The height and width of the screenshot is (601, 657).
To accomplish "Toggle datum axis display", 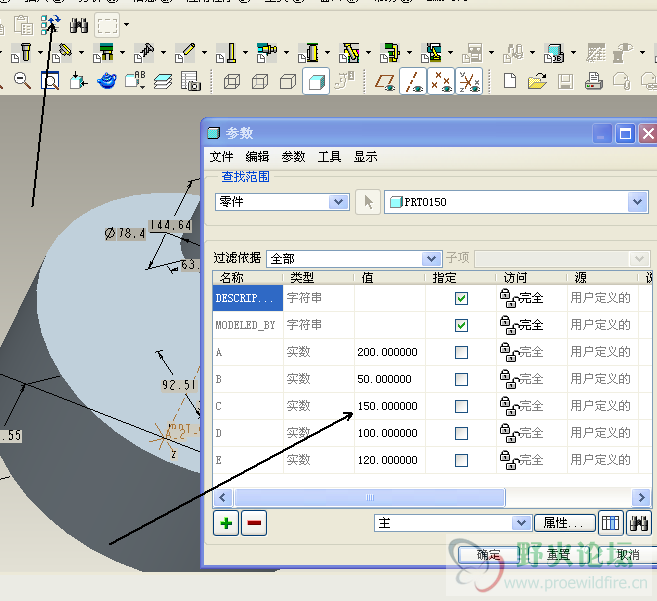I will click(413, 81).
